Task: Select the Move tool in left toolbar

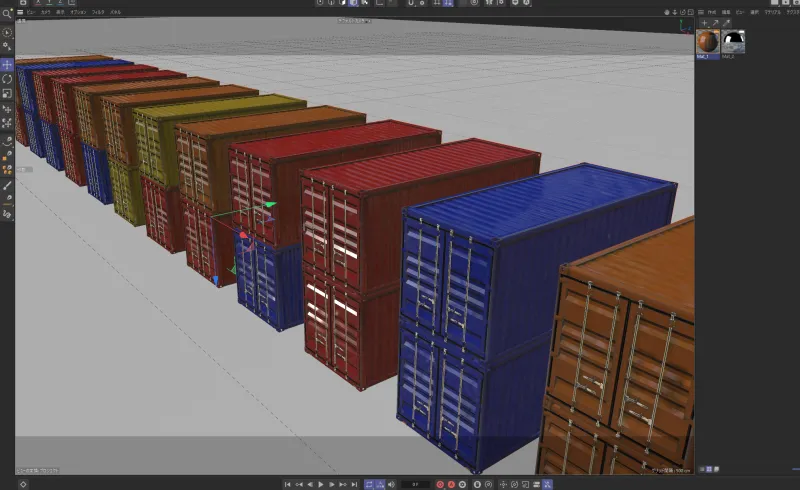Action: (x=7, y=64)
